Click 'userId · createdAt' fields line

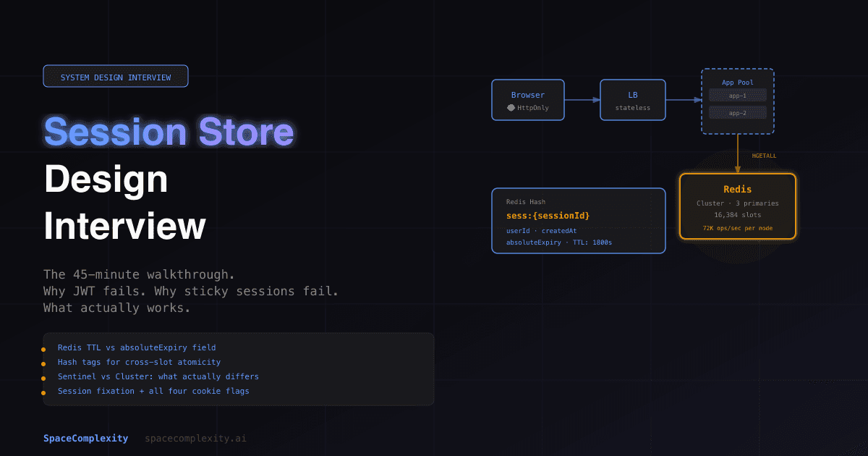click(542, 231)
